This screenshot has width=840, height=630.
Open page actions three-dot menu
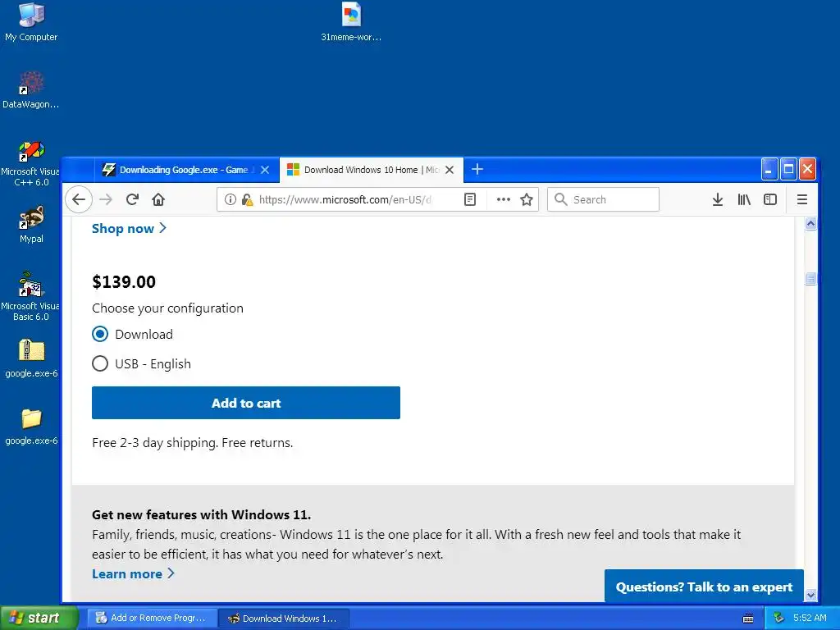point(503,200)
